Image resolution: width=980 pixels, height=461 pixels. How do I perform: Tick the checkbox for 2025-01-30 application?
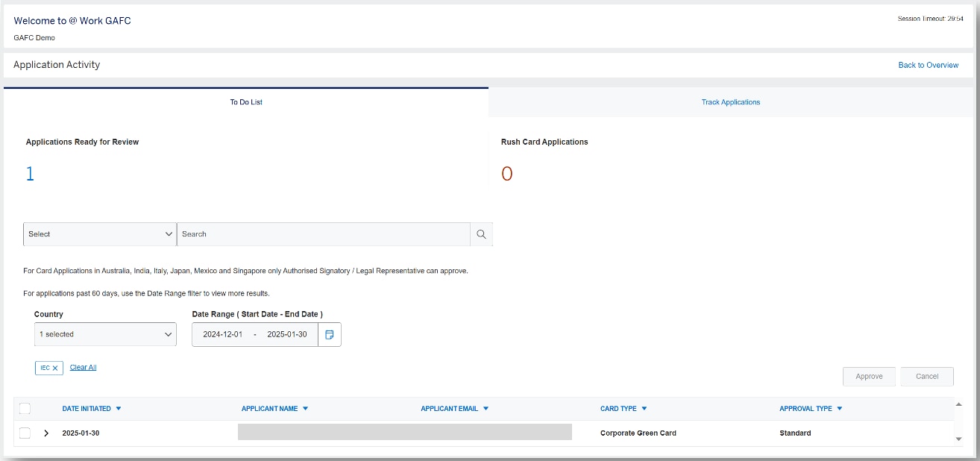click(x=25, y=433)
